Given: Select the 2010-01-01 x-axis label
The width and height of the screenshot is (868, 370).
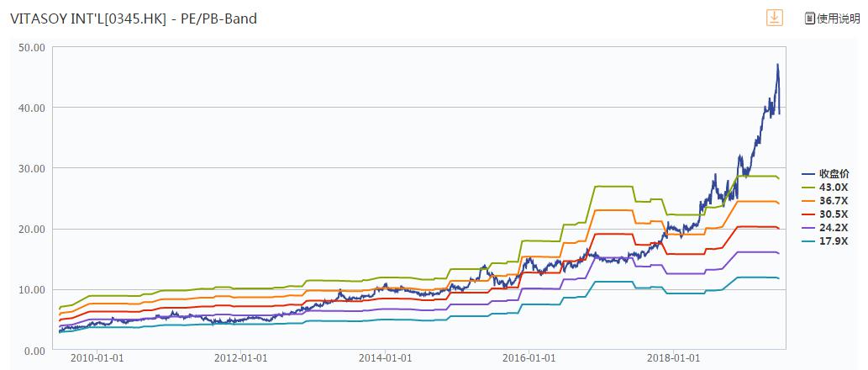Looking at the screenshot, I should (96, 358).
